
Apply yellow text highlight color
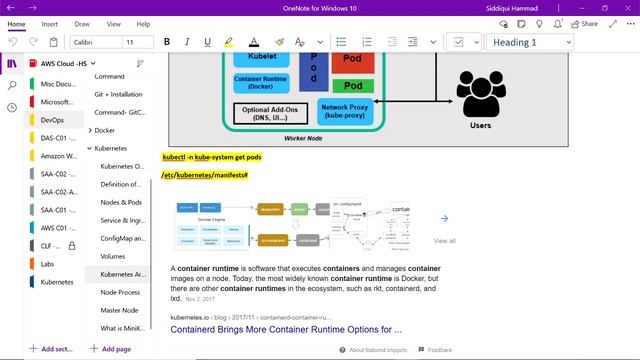click(229, 42)
